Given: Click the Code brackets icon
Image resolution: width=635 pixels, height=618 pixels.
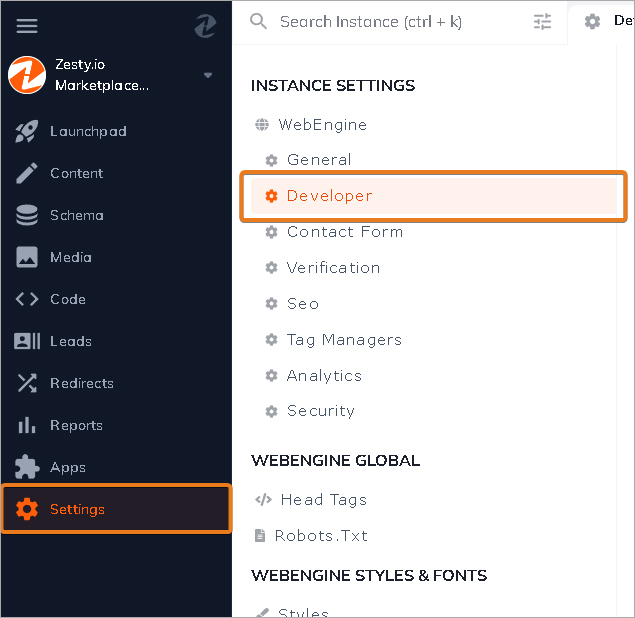Looking at the screenshot, I should [27, 299].
